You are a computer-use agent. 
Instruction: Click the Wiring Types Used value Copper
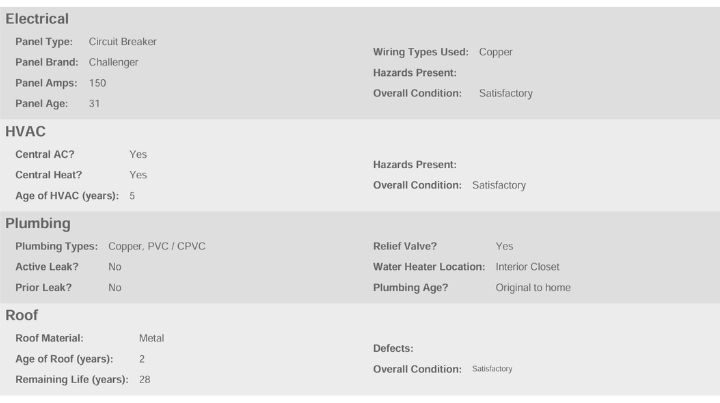tap(496, 52)
